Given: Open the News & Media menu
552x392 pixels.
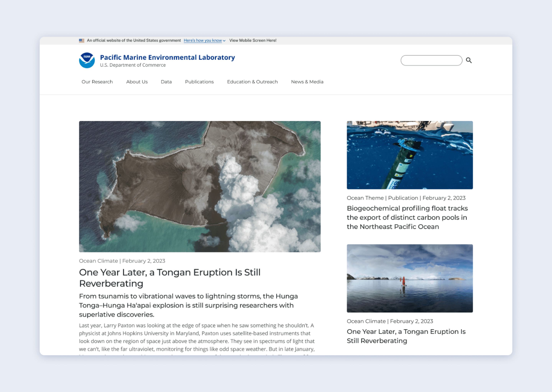Looking at the screenshot, I should (307, 82).
